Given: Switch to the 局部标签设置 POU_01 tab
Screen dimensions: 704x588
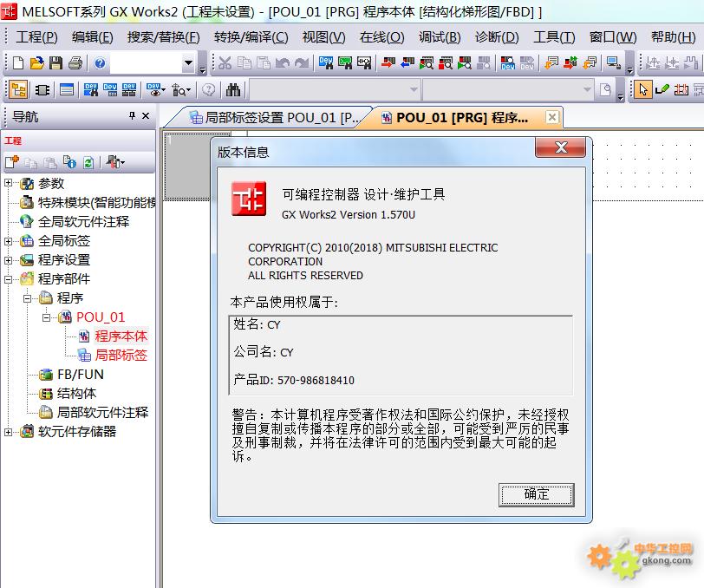Looking at the screenshot, I should click(274, 118).
